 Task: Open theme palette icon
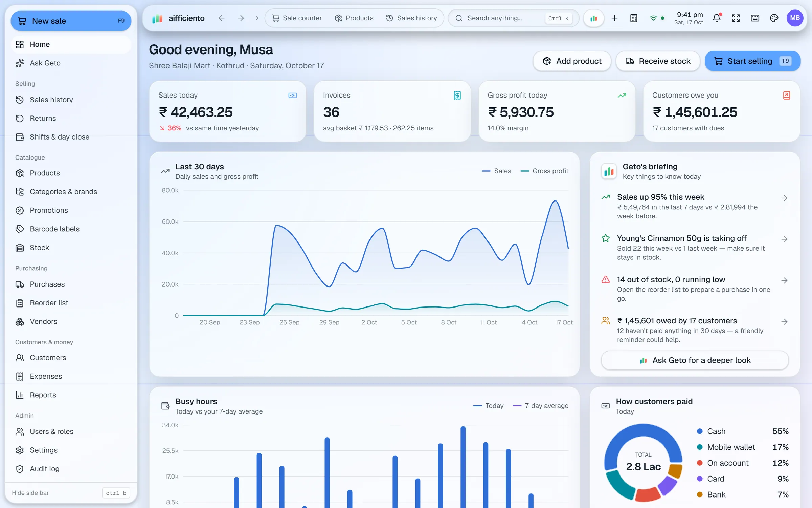pyautogui.click(x=774, y=18)
